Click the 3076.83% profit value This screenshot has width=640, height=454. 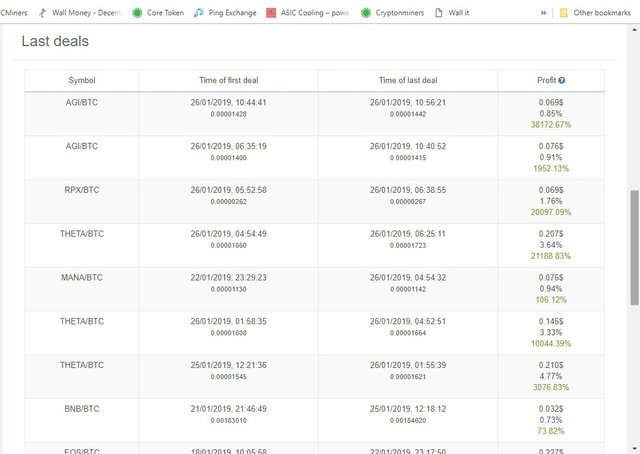coord(551,387)
